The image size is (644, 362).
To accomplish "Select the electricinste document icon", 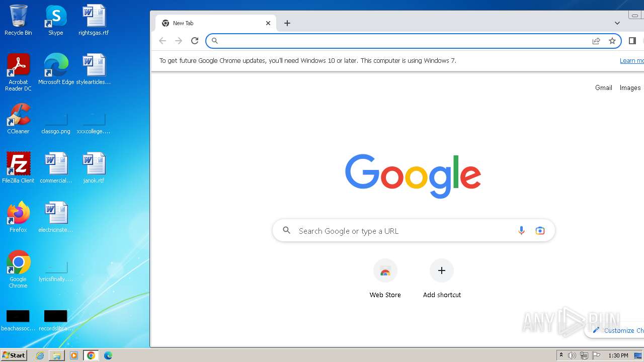I will click(x=56, y=217).
